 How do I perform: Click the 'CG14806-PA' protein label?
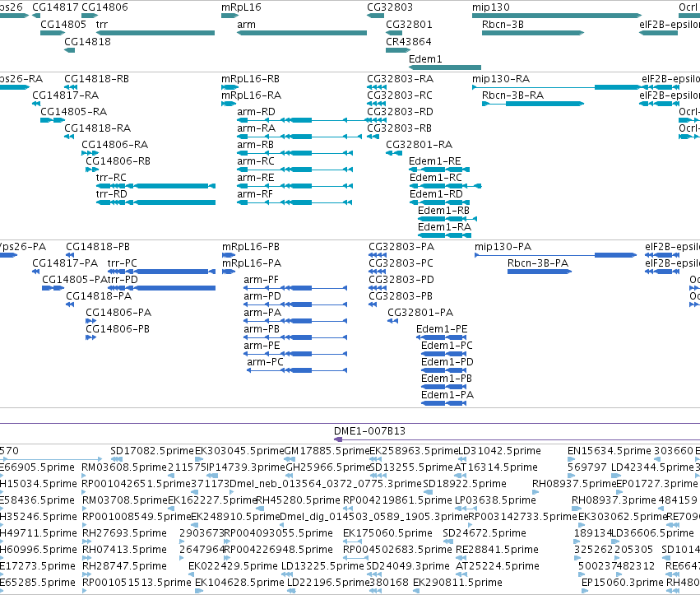[118, 313]
